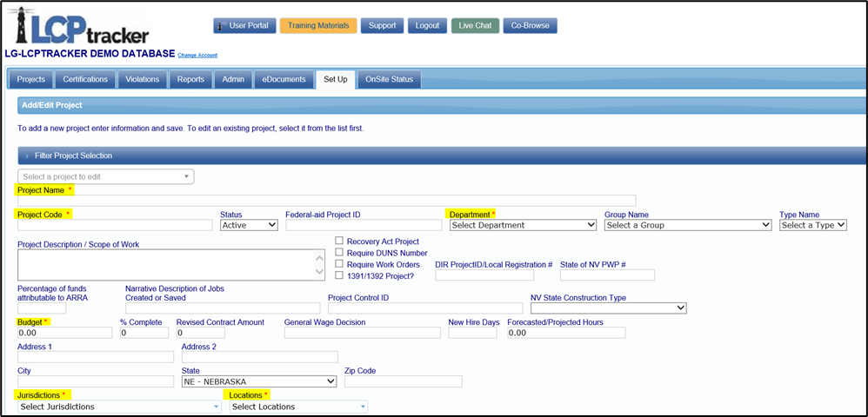Viewport: 868px width, 417px height.
Task: Click the Co-Browse button
Action: click(530, 25)
